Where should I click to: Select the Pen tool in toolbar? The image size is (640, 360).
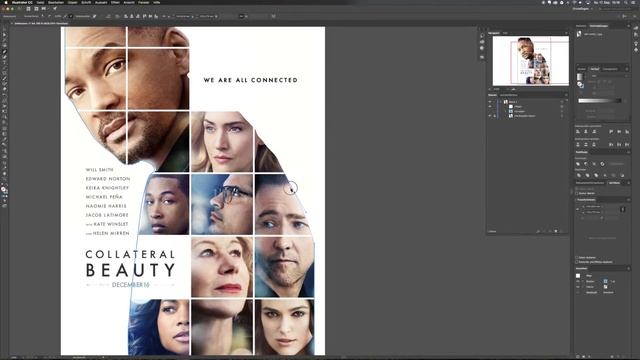pyautogui.click(x=4, y=52)
